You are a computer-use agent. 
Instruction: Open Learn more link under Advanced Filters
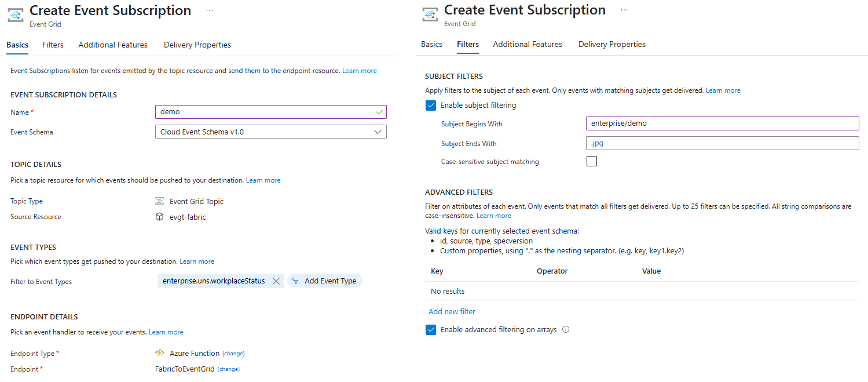click(494, 216)
